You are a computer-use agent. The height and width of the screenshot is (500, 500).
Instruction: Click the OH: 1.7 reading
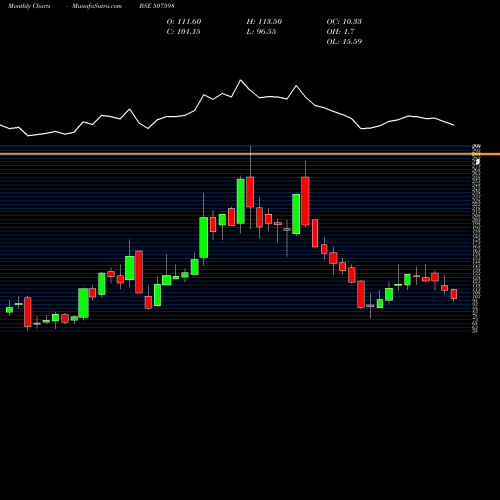point(340,32)
